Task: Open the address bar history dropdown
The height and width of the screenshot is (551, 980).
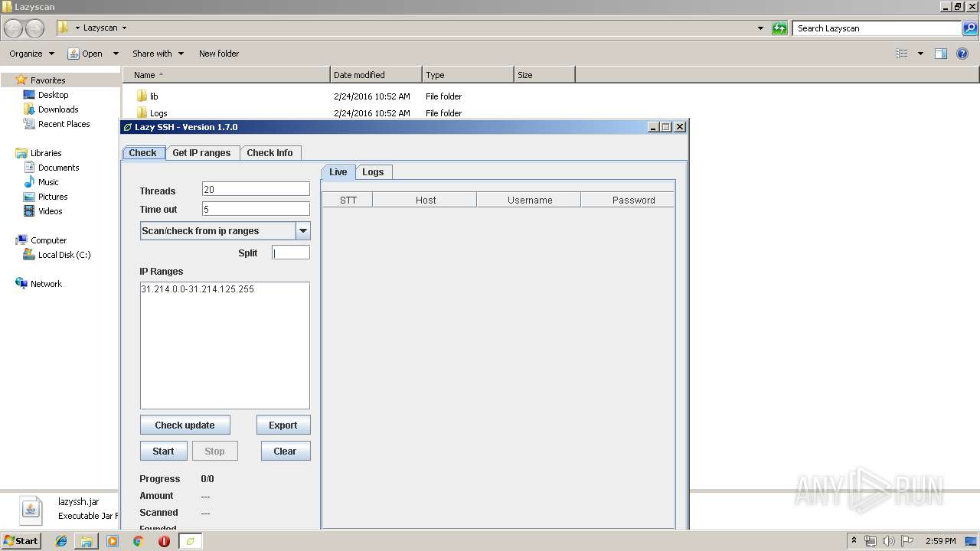Action: tap(760, 28)
